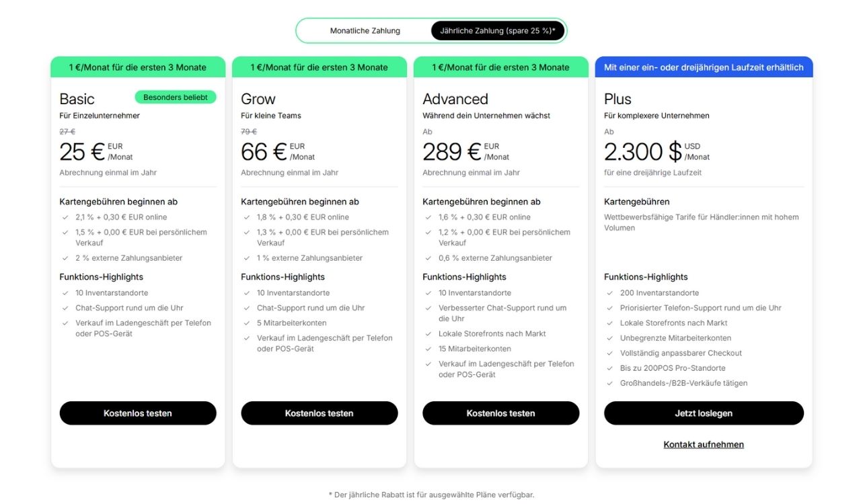Click checkmark beside Basic 10 Inventarstandorte
The image size is (861, 504).
(65, 293)
